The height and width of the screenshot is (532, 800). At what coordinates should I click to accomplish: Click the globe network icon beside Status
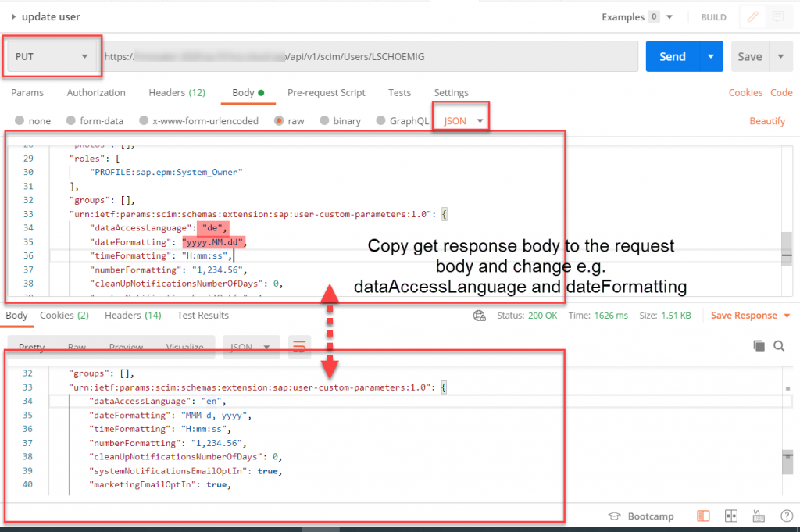pyautogui.click(x=480, y=316)
